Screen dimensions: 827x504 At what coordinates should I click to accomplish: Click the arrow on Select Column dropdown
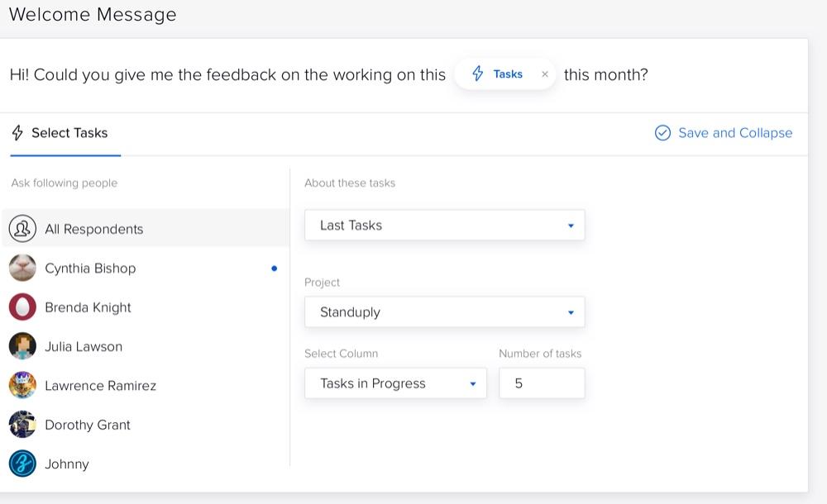coord(472,384)
